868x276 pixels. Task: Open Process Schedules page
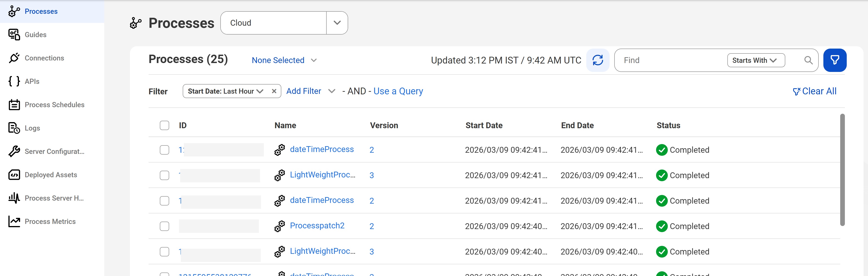click(54, 105)
